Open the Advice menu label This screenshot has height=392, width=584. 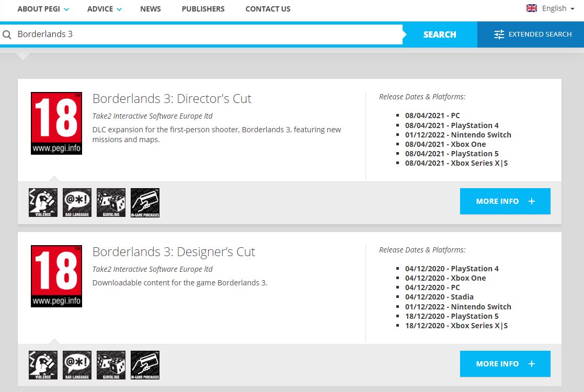[100, 9]
